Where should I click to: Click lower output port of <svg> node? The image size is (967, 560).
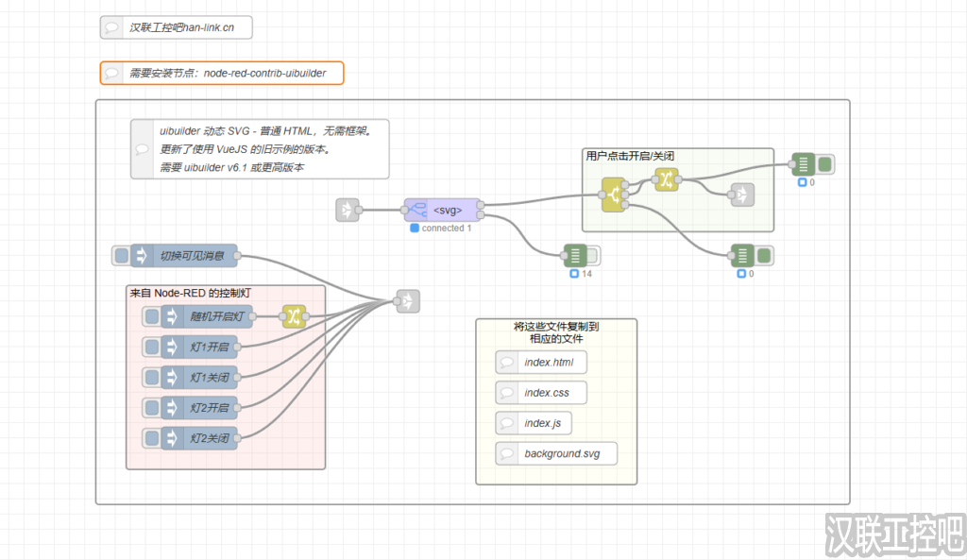pyautogui.click(x=481, y=215)
